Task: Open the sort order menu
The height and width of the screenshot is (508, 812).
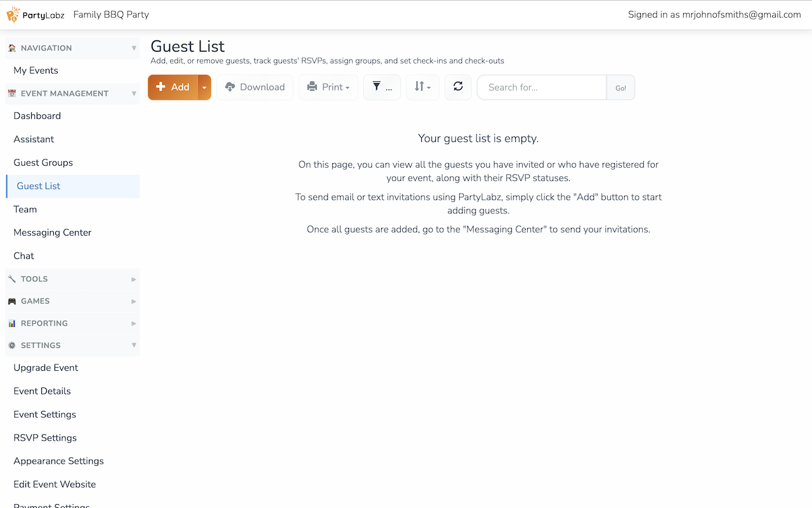Action: click(x=422, y=87)
